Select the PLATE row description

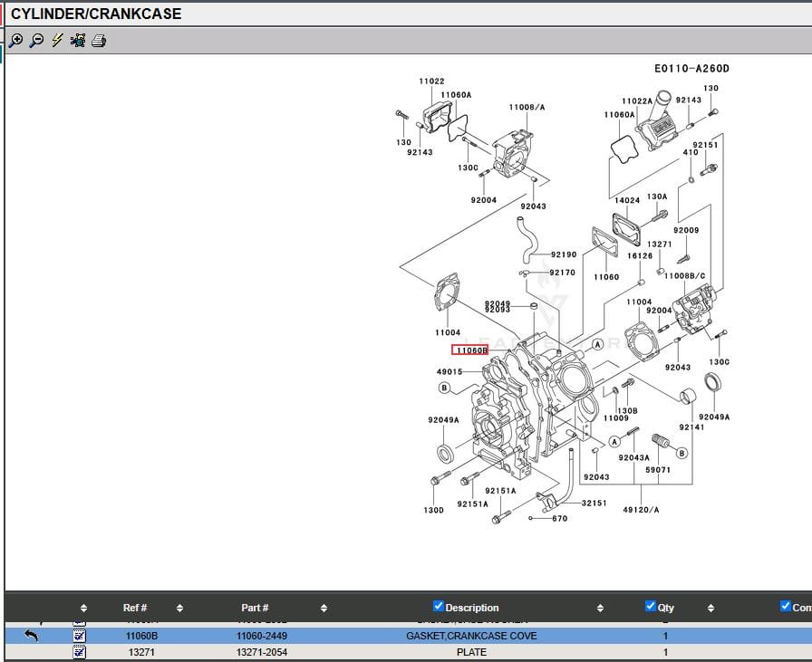pos(471,652)
